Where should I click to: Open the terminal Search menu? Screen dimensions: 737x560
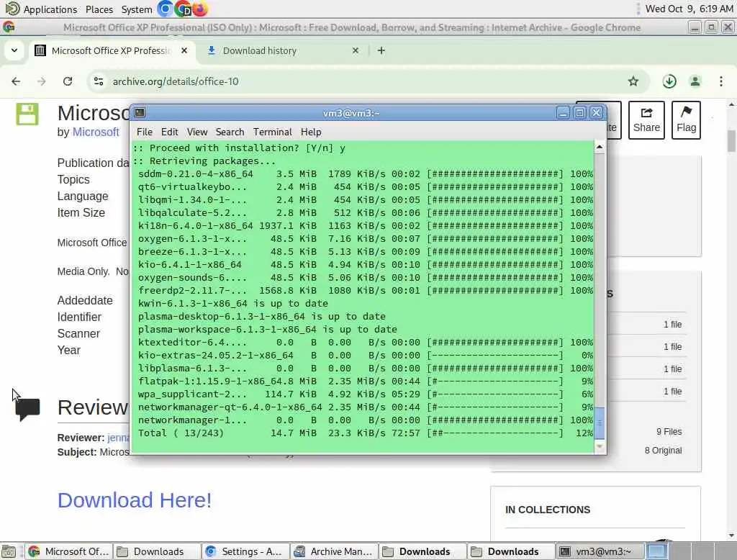[x=230, y=132]
